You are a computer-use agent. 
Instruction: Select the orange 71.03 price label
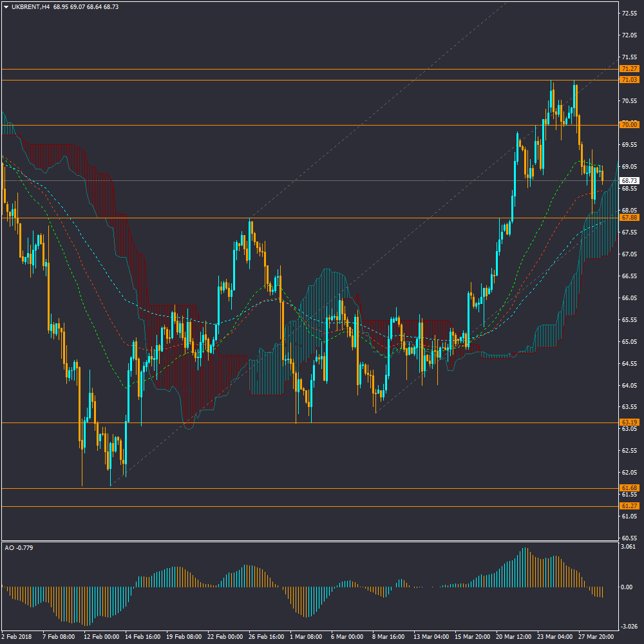629,80
